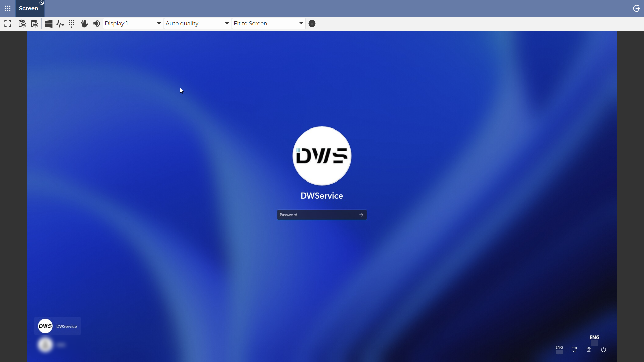This screenshot has height=362, width=644.
Task: Click the logout icon at top right
Action: 636,8
